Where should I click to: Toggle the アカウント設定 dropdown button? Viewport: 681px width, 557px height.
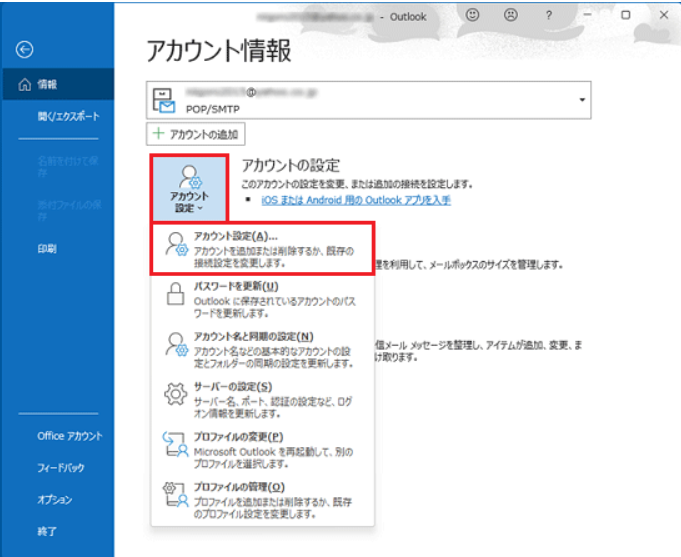point(189,188)
